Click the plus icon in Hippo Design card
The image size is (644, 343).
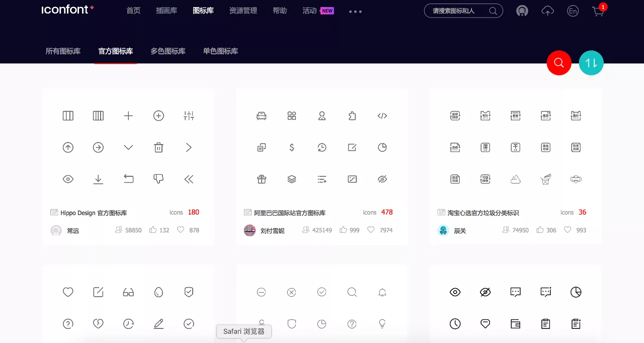pos(128,116)
